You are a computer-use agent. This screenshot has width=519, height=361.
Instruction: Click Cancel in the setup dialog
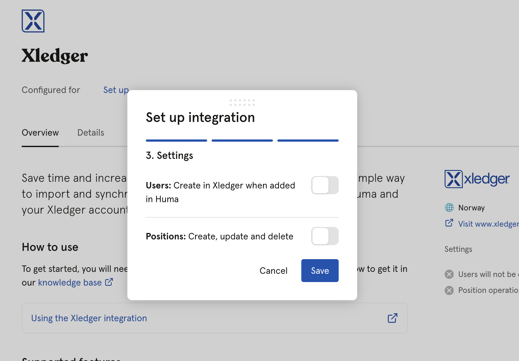(x=273, y=270)
